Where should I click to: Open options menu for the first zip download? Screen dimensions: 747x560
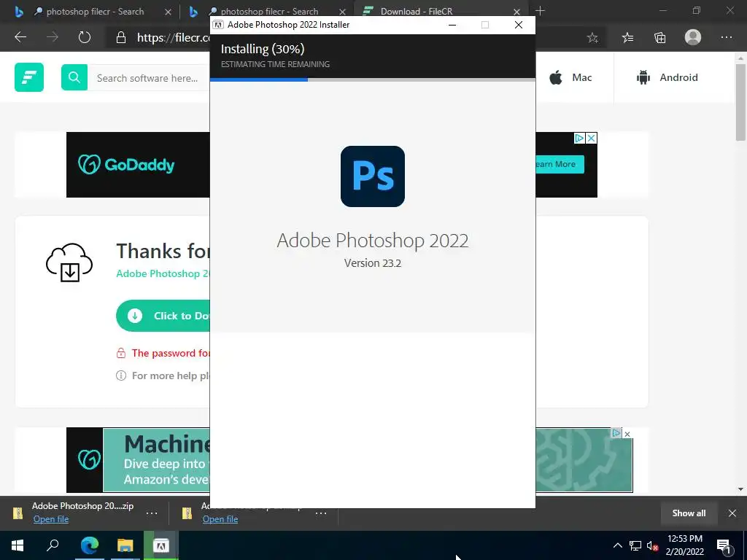(152, 513)
